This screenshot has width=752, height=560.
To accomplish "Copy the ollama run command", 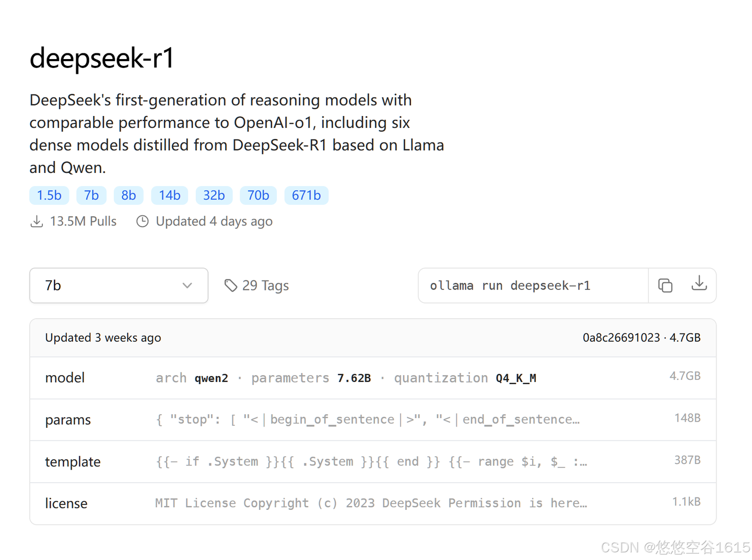I will click(665, 285).
